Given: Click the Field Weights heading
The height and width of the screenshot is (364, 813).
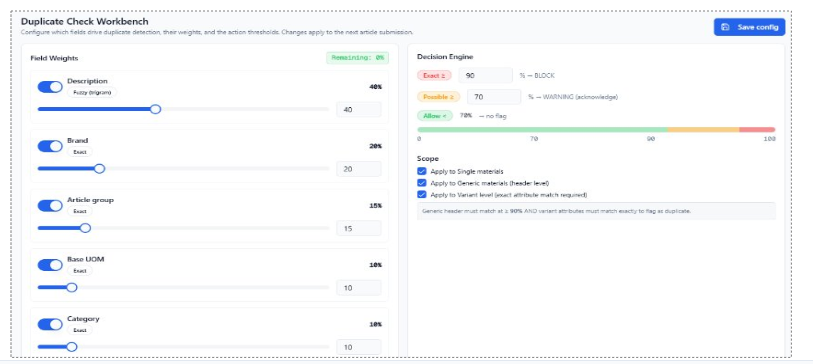Looking at the screenshot, I should pos(54,59).
